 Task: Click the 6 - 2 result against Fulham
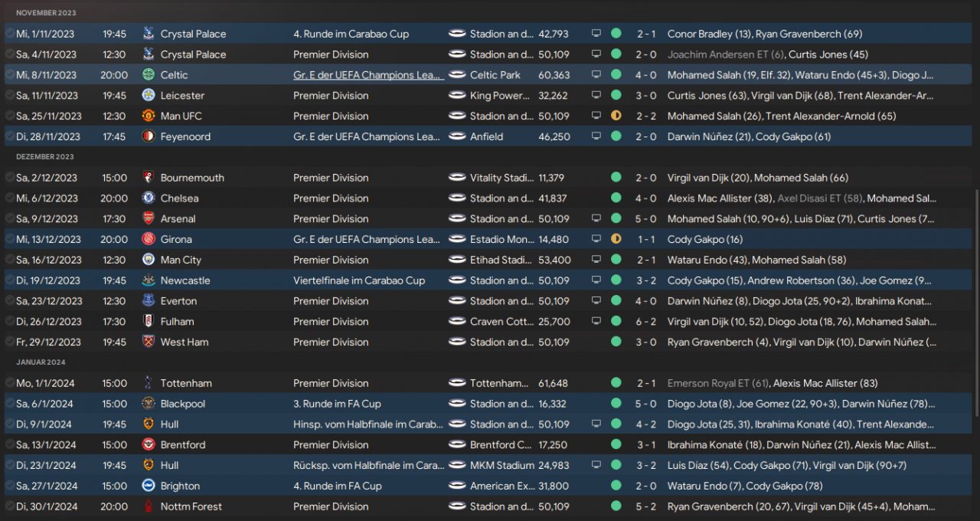(646, 322)
